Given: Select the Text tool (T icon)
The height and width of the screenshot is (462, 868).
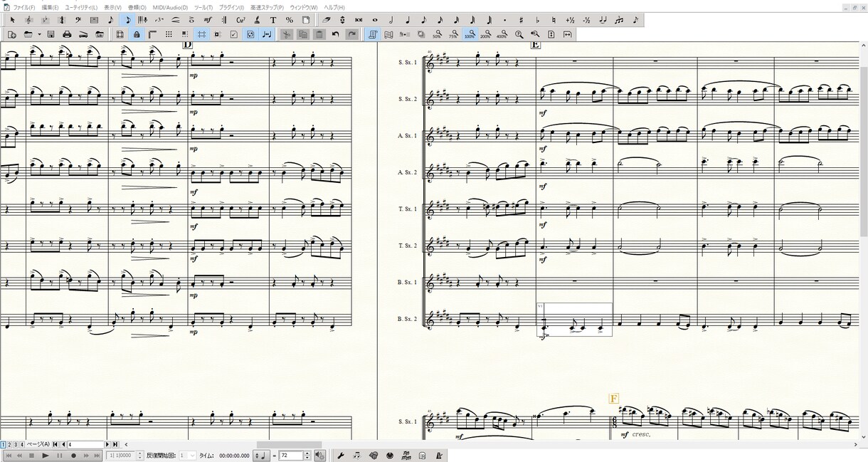Looking at the screenshot, I should (x=273, y=20).
